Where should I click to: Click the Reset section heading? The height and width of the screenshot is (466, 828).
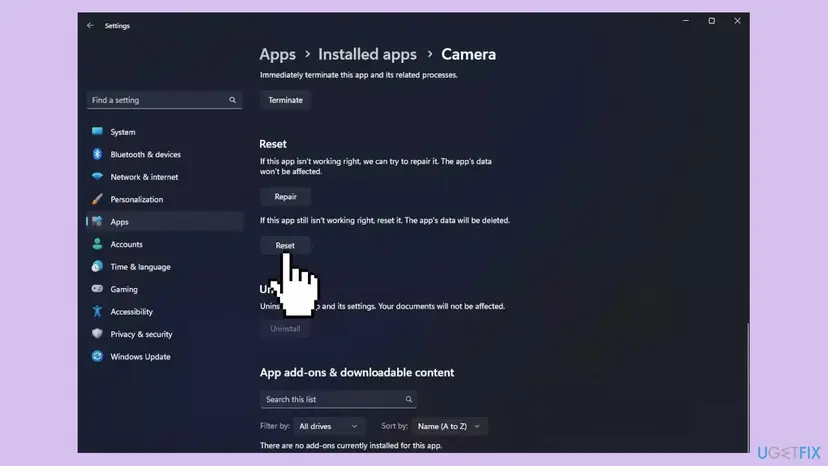click(272, 144)
